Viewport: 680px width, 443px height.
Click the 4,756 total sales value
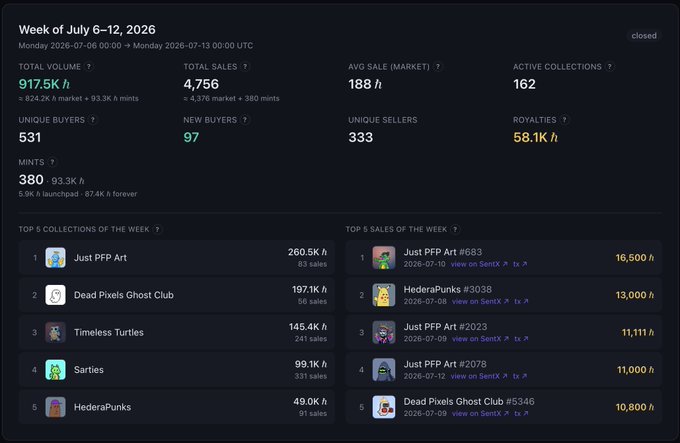[x=201, y=84]
